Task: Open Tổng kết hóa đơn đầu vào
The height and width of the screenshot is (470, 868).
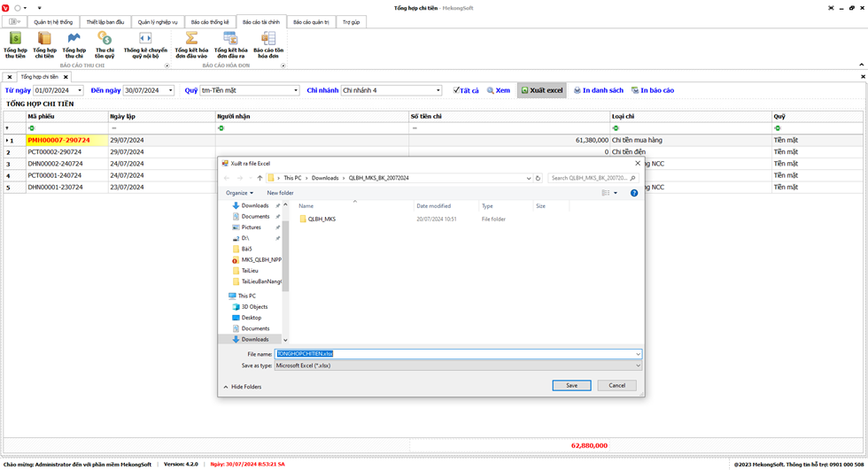Action: click(191, 45)
